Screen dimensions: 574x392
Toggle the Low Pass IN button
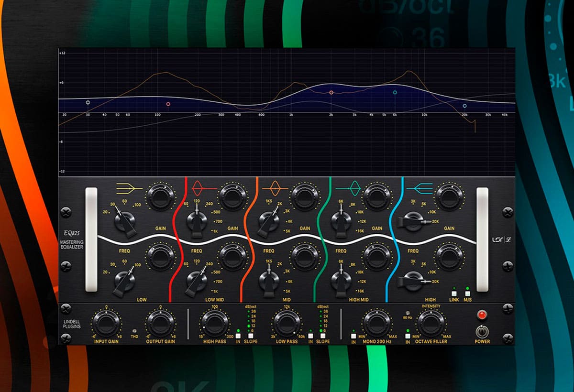310,336
